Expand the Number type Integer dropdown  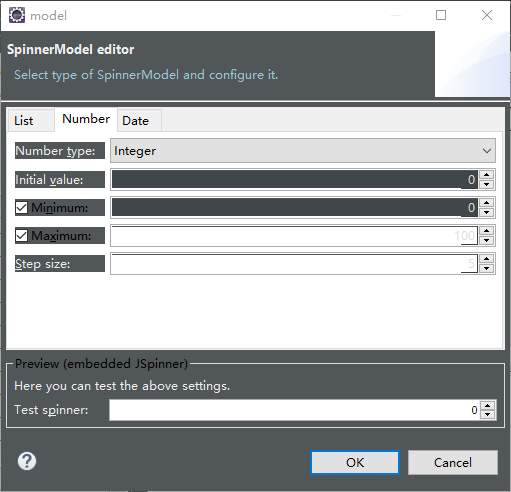point(303,151)
